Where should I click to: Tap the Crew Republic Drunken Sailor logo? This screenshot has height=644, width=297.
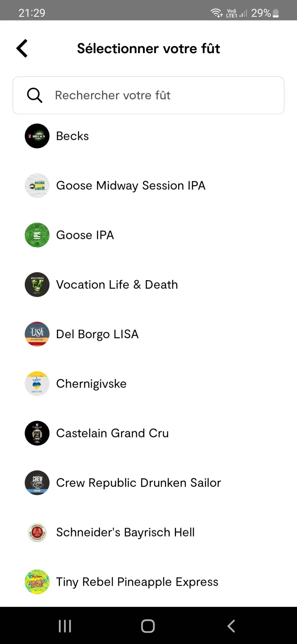[x=37, y=483]
